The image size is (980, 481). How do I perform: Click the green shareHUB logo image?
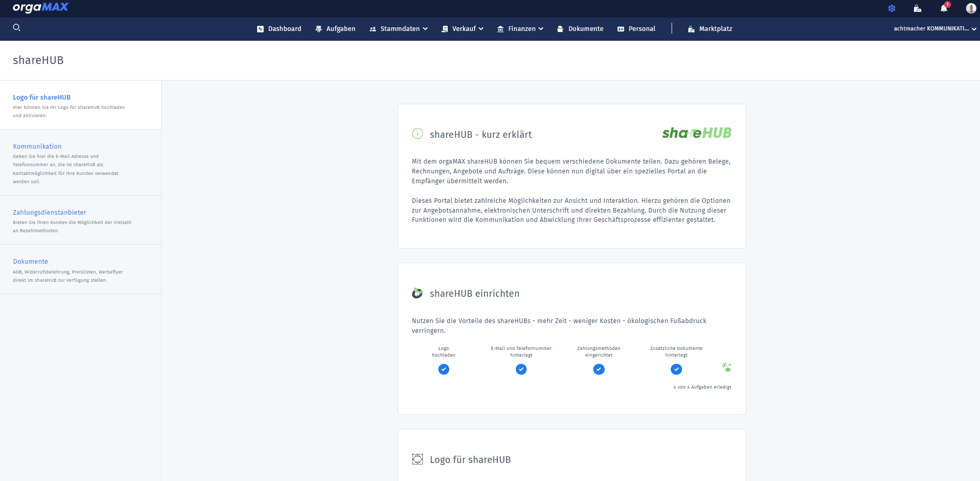tap(697, 133)
